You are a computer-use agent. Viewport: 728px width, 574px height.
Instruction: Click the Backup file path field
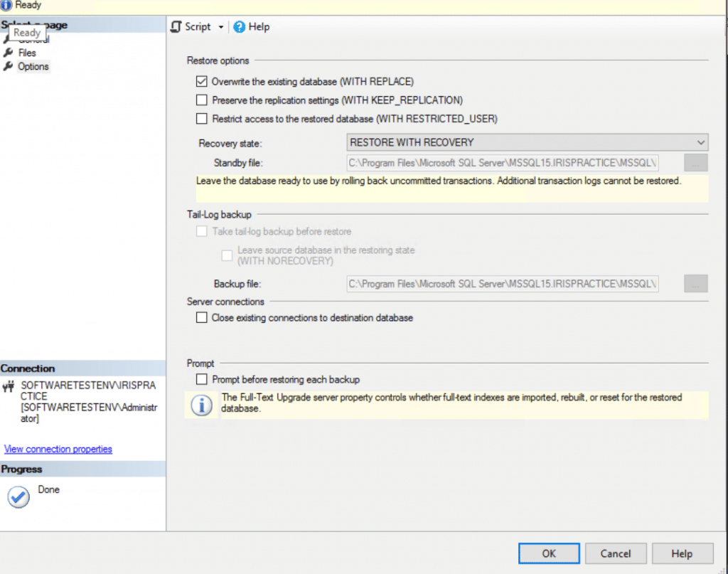click(503, 284)
